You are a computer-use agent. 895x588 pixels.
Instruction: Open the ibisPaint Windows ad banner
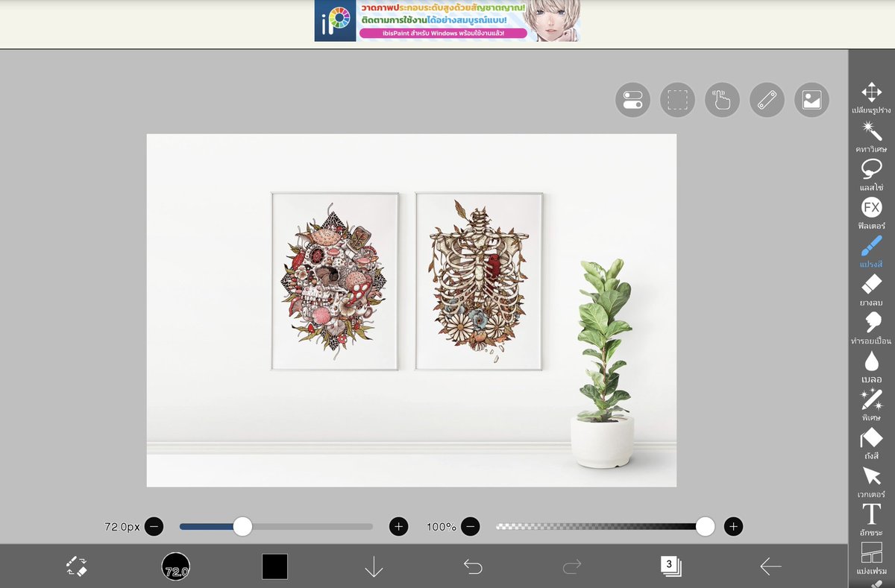click(x=447, y=21)
